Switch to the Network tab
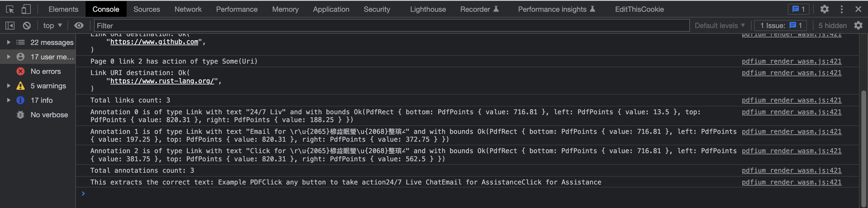The width and height of the screenshot is (868, 208). tap(188, 9)
